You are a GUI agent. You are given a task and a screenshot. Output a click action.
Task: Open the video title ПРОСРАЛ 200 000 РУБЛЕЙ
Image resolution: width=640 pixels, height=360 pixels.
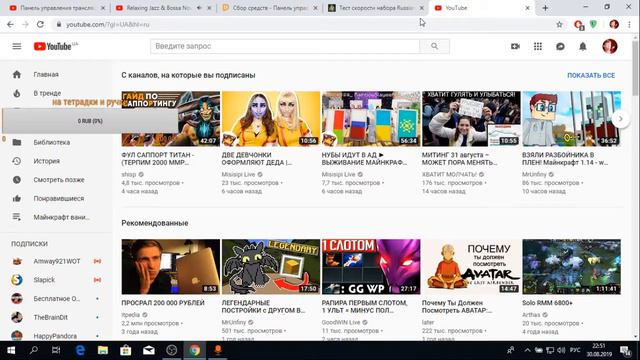[163, 303]
